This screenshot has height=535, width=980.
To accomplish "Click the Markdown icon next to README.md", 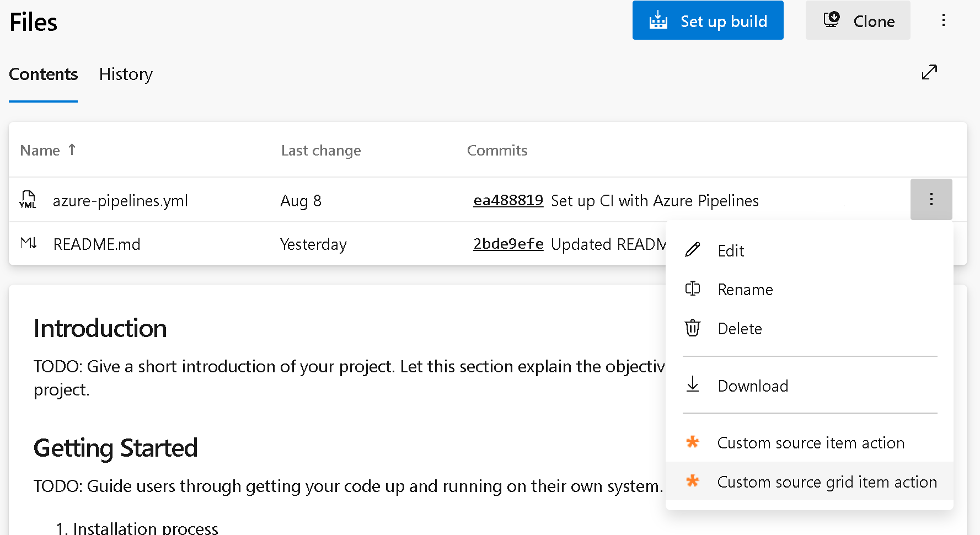I will [28, 243].
